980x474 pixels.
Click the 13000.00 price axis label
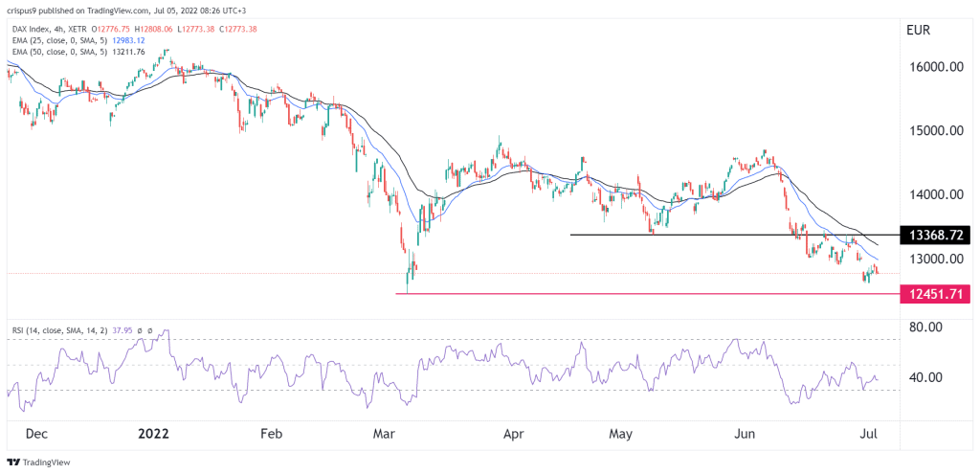pos(938,259)
